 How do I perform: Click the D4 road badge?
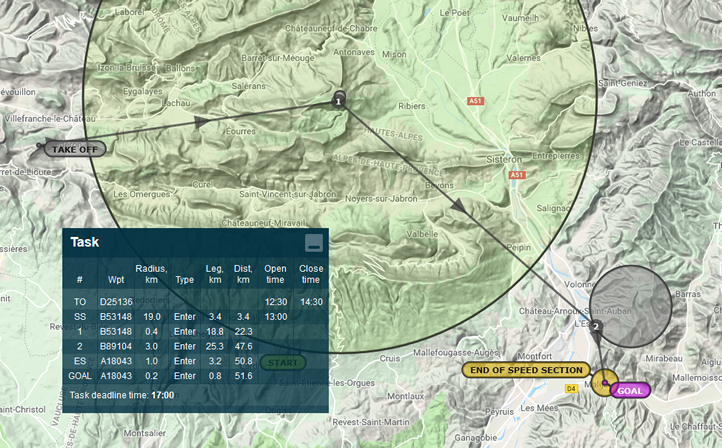tap(572, 388)
